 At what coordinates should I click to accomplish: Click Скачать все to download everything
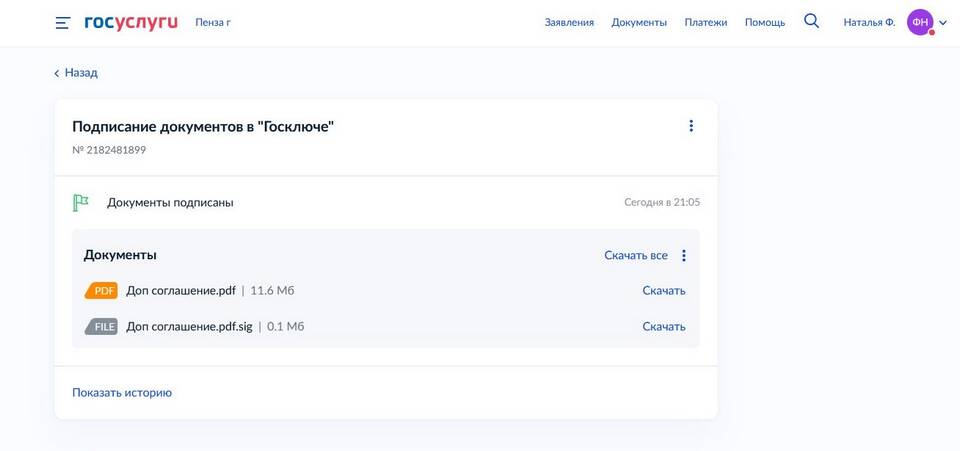coord(636,256)
